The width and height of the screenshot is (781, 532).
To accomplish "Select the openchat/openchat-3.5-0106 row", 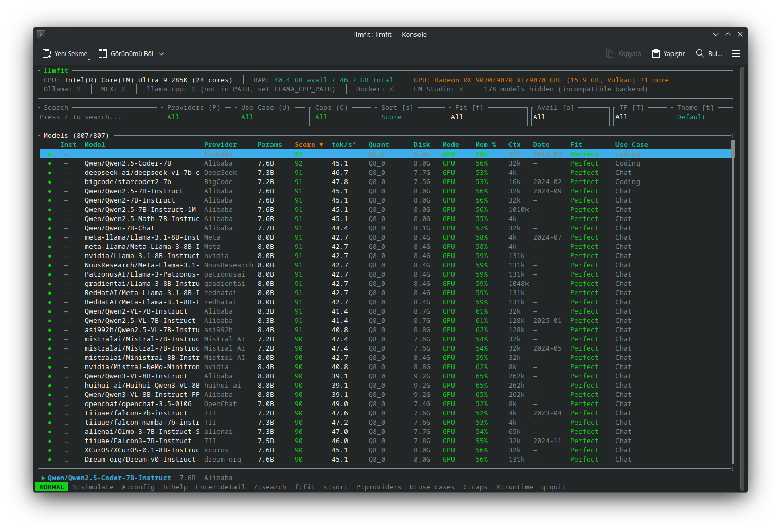I will point(385,404).
